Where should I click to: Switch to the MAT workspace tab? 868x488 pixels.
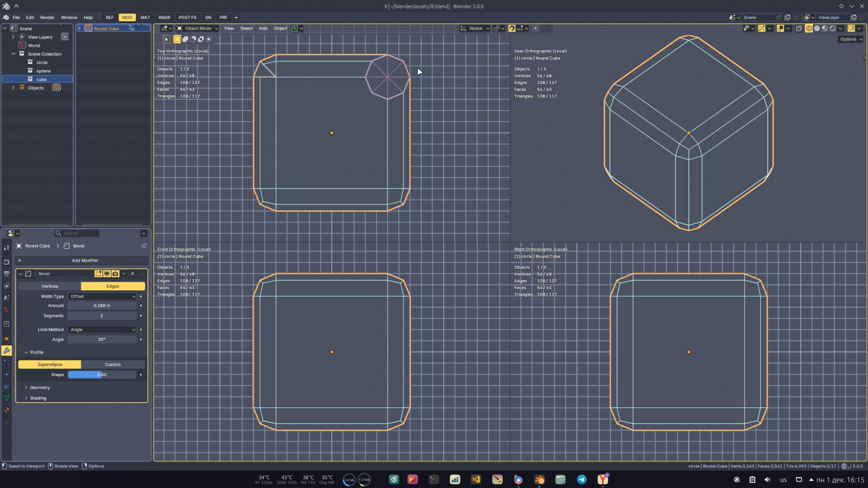(145, 17)
